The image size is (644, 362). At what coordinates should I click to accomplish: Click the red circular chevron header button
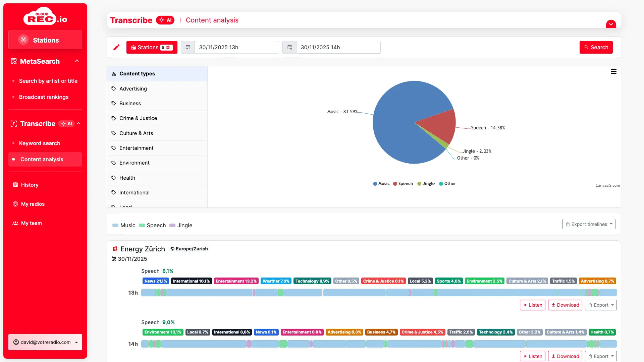611,24
